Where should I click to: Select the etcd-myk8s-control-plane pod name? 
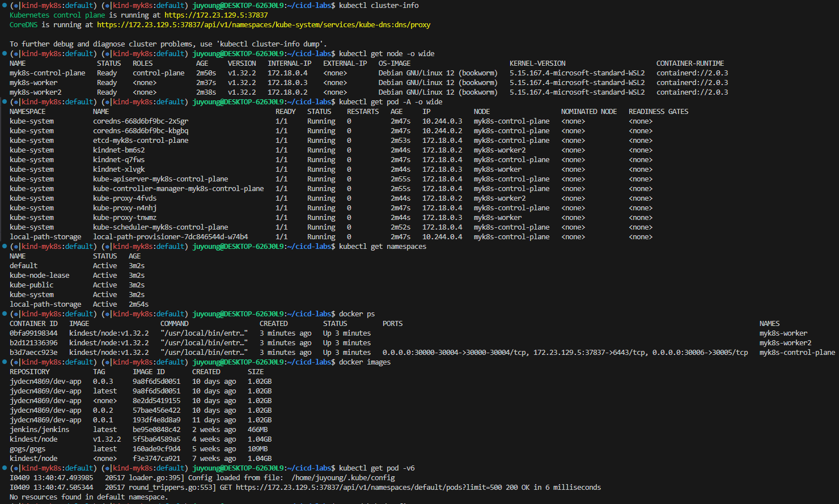(x=141, y=141)
